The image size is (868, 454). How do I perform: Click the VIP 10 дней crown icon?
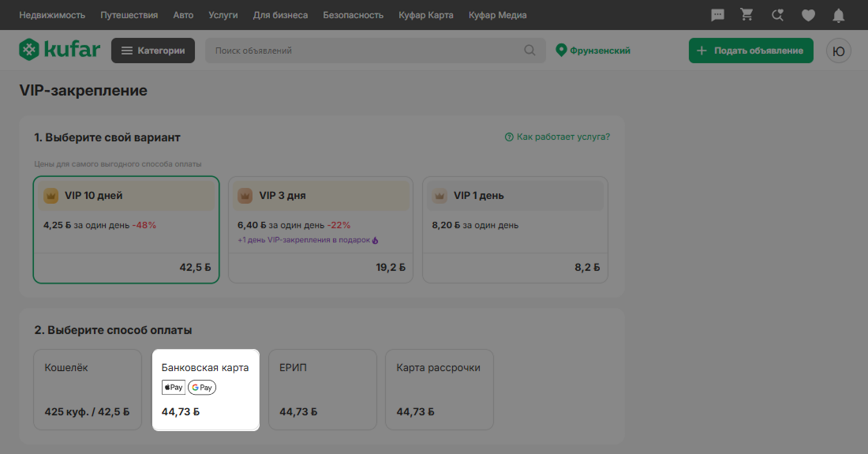click(51, 196)
